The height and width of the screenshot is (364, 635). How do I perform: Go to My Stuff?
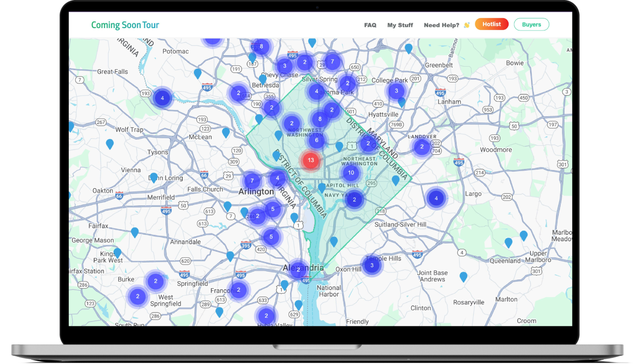(x=400, y=25)
